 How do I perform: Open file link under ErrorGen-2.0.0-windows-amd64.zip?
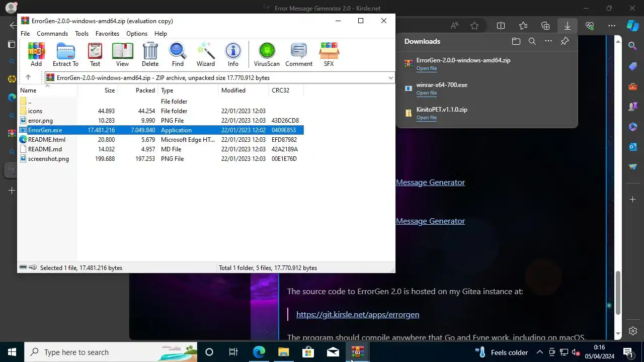click(x=426, y=68)
